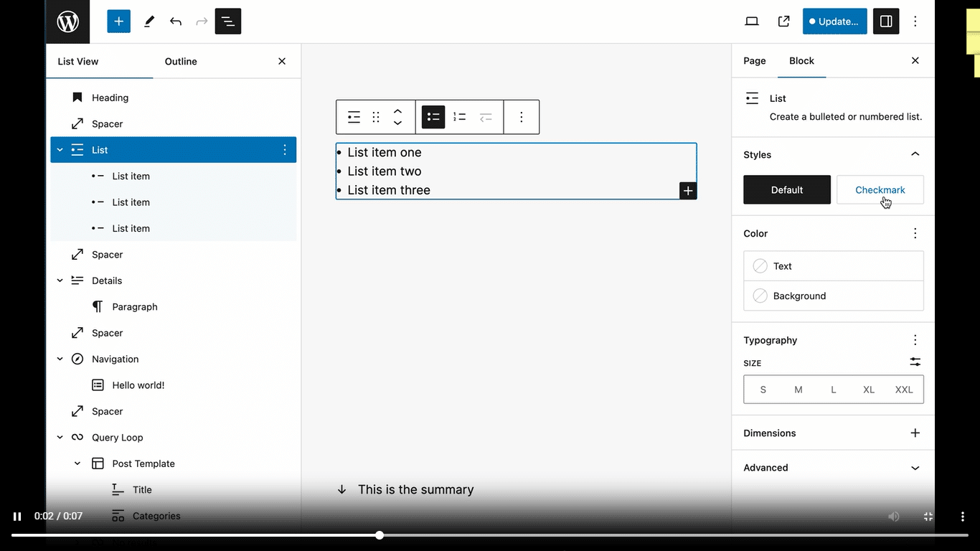Select the pencil Tools icon

click(x=149, y=22)
